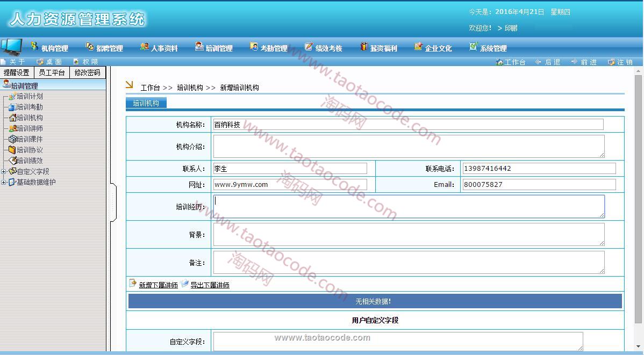
Task: Click the 背景 text area
Action: click(409, 234)
